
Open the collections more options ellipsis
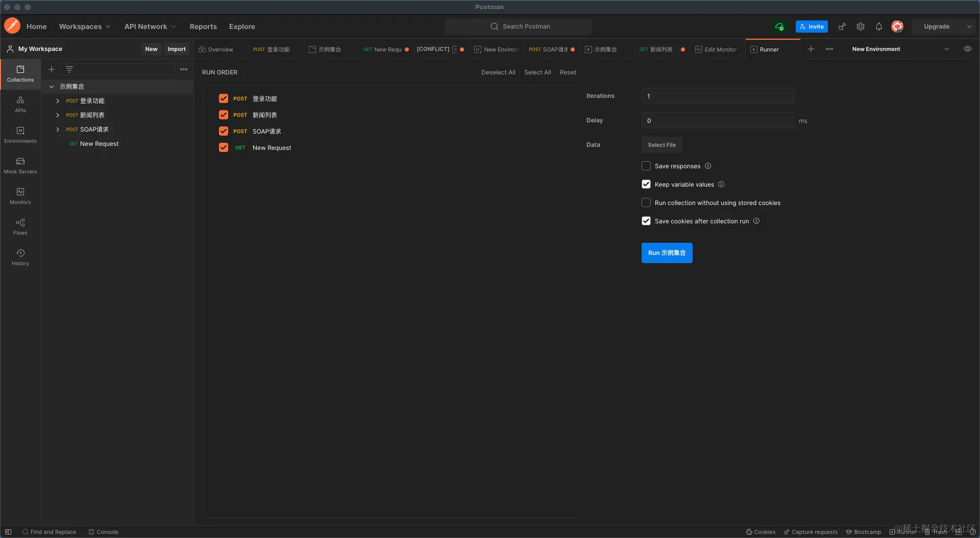click(x=184, y=69)
